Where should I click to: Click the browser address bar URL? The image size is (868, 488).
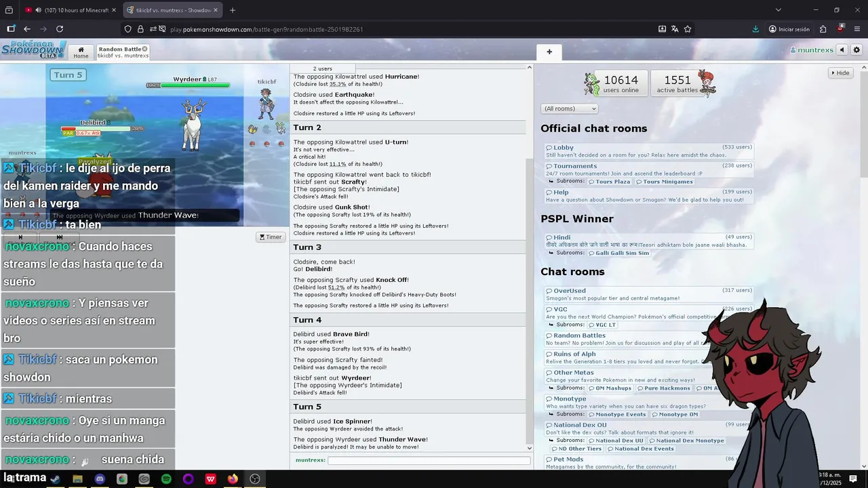(267, 29)
